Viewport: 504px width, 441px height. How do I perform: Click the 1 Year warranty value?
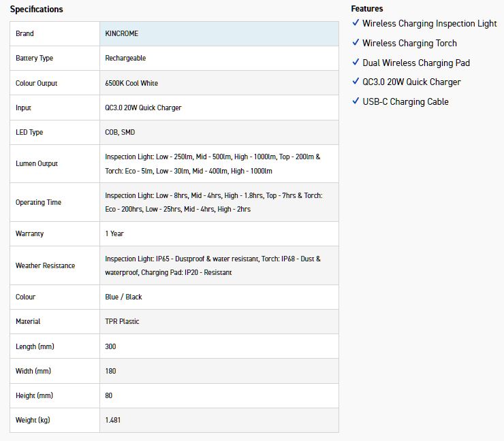(114, 233)
